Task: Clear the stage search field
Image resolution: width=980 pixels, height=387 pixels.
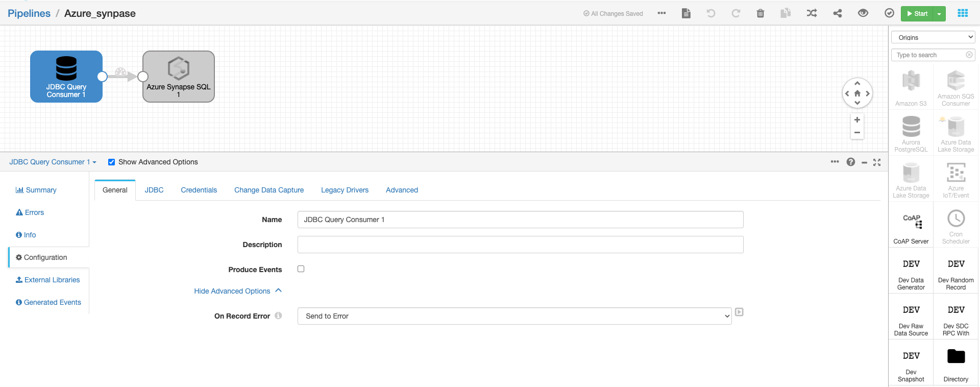Action: click(x=969, y=55)
